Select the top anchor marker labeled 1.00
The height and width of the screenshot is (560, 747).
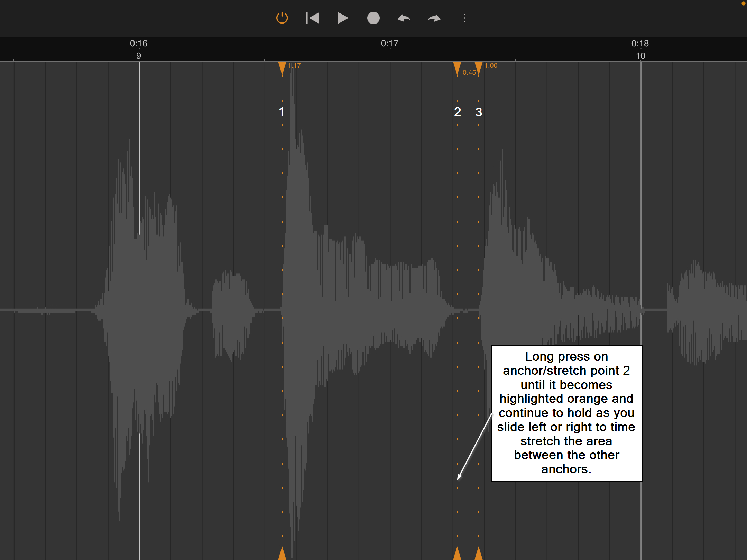point(479,67)
